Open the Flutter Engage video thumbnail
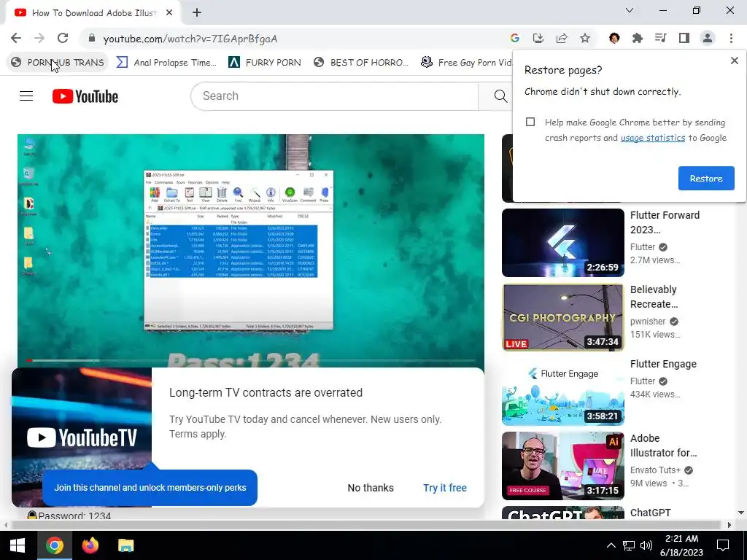Image resolution: width=747 pixels, height=560 pixels. point(562,392)
